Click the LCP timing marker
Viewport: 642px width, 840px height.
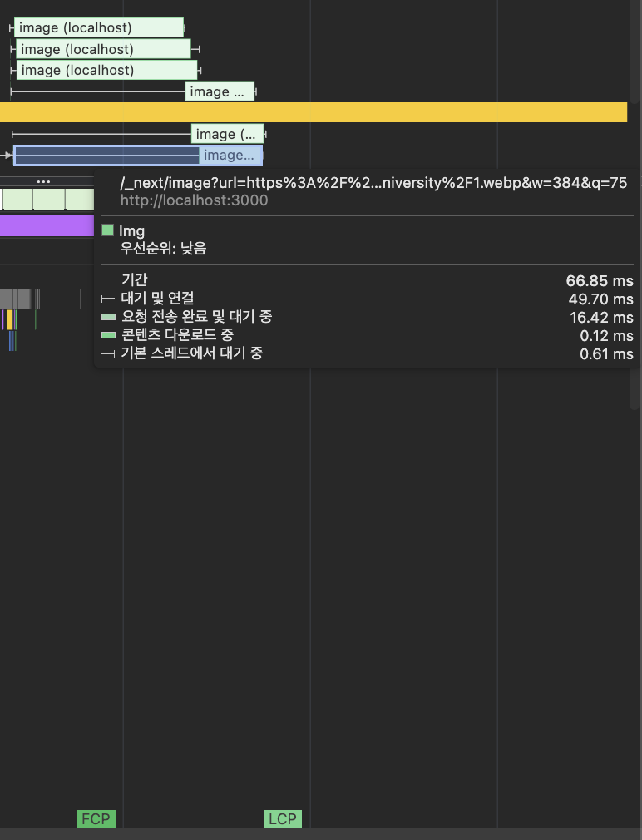pyautogui.click(x=282, y=818)
